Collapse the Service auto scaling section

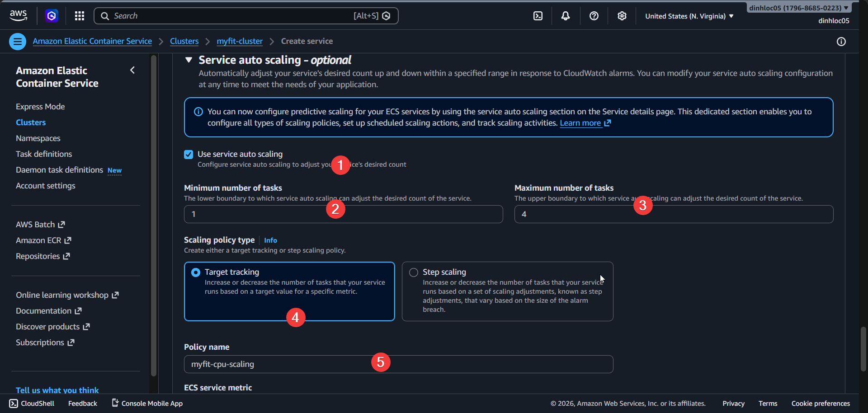click(189, 60)
